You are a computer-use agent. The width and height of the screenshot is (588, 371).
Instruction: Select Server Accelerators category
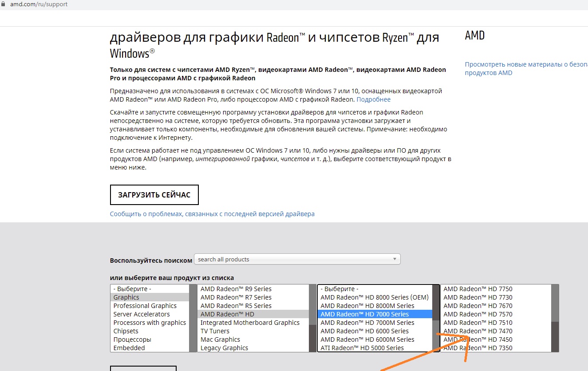pos(150,314)
